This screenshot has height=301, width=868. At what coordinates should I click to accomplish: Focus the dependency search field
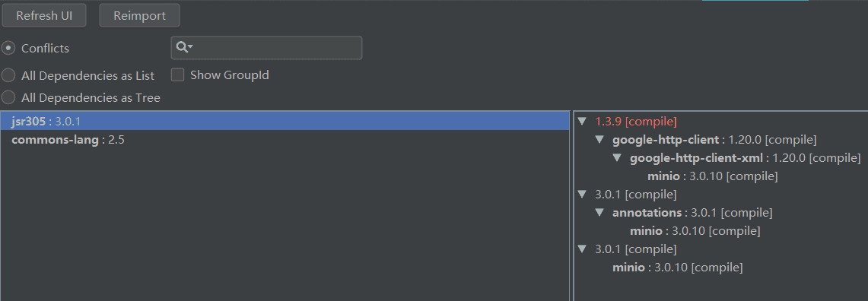[x=266, y=48]
